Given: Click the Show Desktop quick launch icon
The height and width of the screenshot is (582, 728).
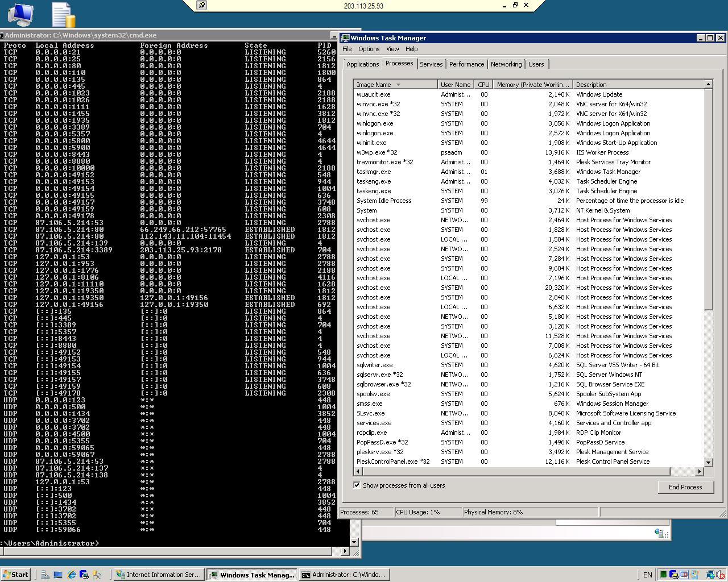Looking at the screenshot, I should click(58, 575).
